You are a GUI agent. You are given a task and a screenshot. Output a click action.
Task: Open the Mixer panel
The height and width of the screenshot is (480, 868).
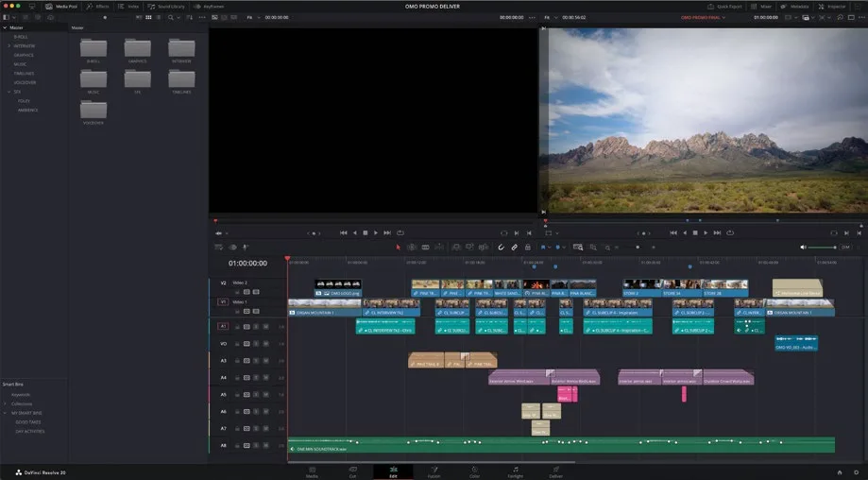(x=761, y=6)
